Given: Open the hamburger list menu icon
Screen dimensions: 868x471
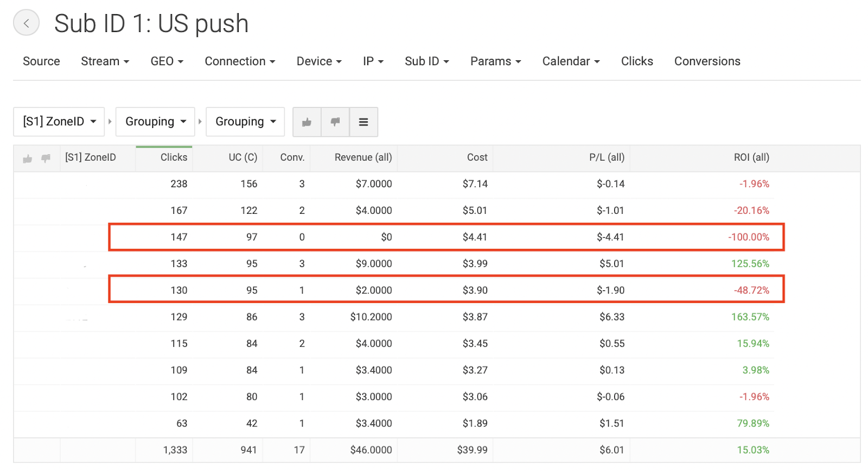Looking at the screenshot, I should (363, 122).
